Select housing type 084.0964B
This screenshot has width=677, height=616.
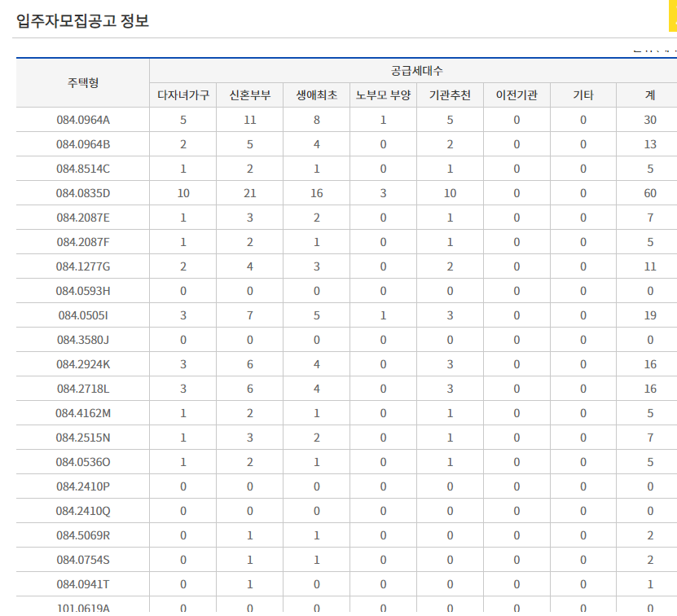[83, 144]
